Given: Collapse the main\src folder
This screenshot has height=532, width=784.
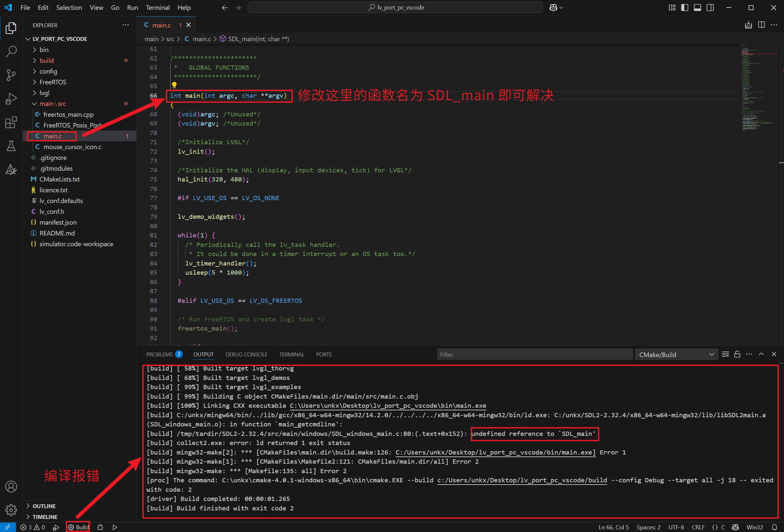Looking at the screenshot, I should (79, 104).
